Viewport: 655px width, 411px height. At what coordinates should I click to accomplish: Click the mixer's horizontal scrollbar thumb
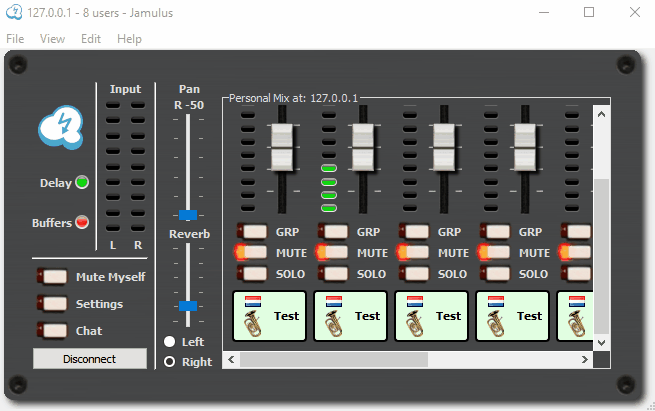[x=334, y=360]
